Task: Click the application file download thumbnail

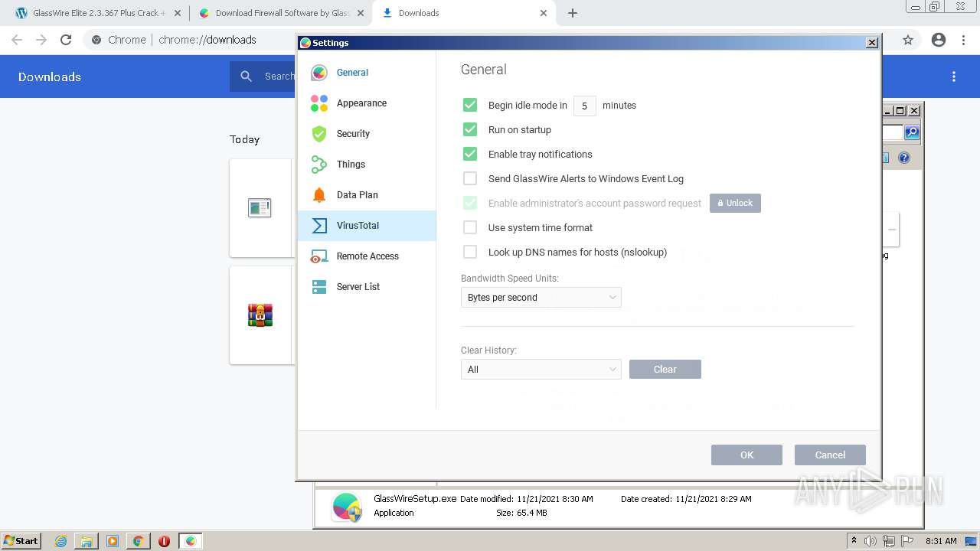Action: [x=260, y=208]
